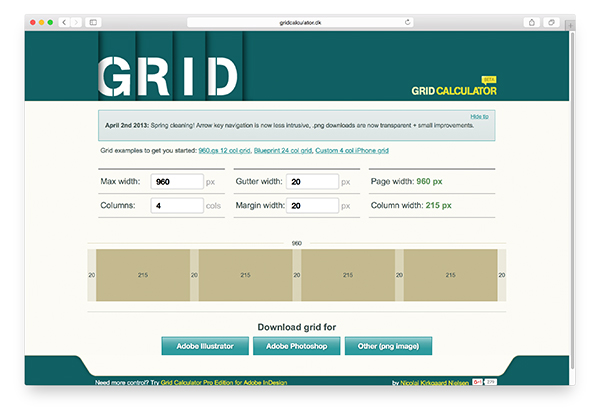Viewport: 600px width, 420px height.
Task: Close the Safari window with red button
Action: (33, 23)
